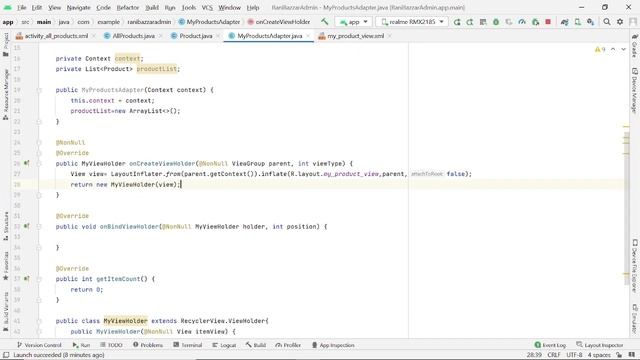Collapse the getItemCount method fold marker
640x360 pixels.
pos(39,279)
